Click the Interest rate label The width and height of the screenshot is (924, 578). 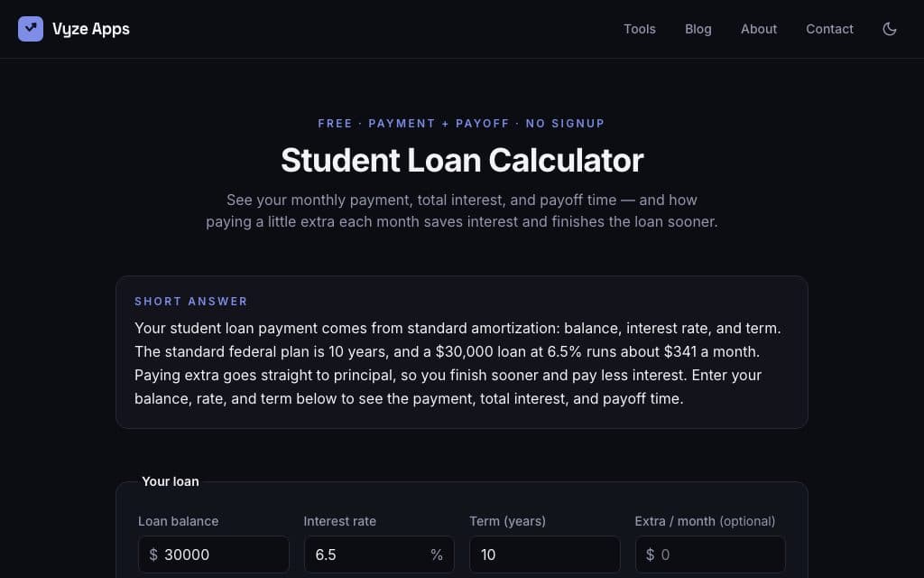click(x=339, y=521)
